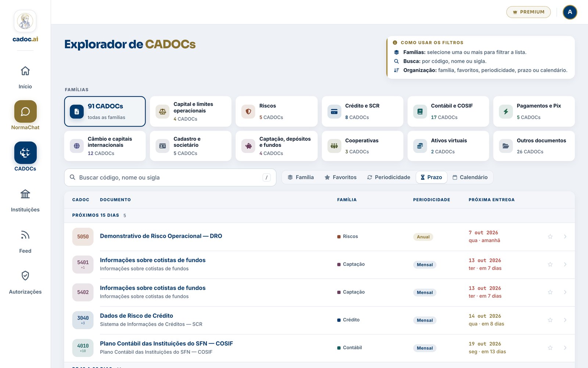
Task: Filter by Cooperativas family
Action: [x=362, y=146]
